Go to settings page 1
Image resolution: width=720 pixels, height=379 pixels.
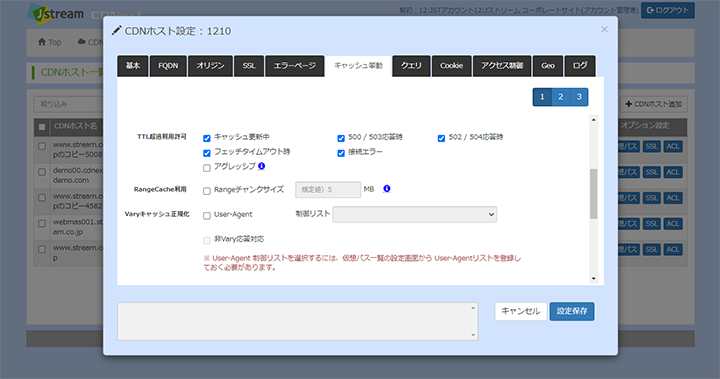tap(542, 97)
